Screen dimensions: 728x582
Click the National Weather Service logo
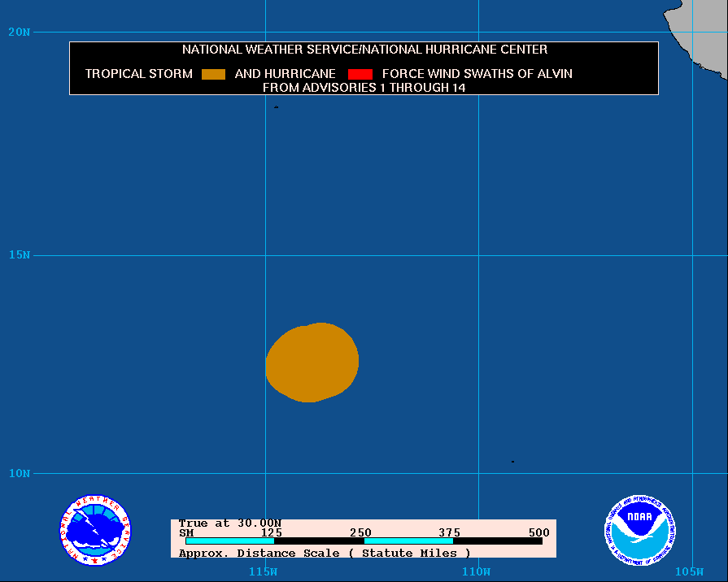click(95, 530)
